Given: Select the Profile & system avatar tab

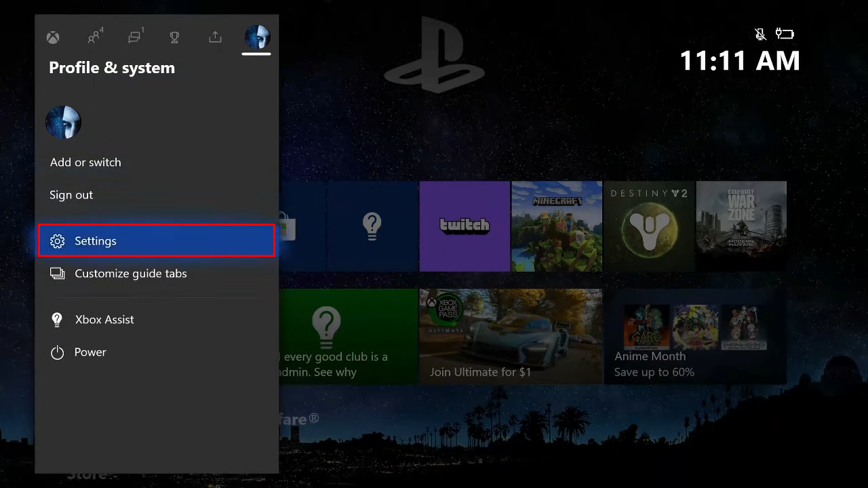Looking at the screenshot, I should point(258,37).
